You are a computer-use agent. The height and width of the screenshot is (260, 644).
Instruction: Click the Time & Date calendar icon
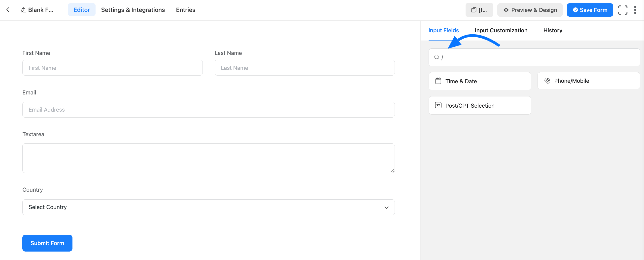438,81
